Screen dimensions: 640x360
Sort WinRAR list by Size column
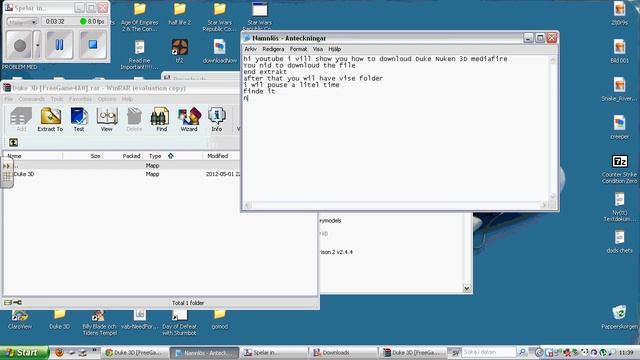point(83,156)
